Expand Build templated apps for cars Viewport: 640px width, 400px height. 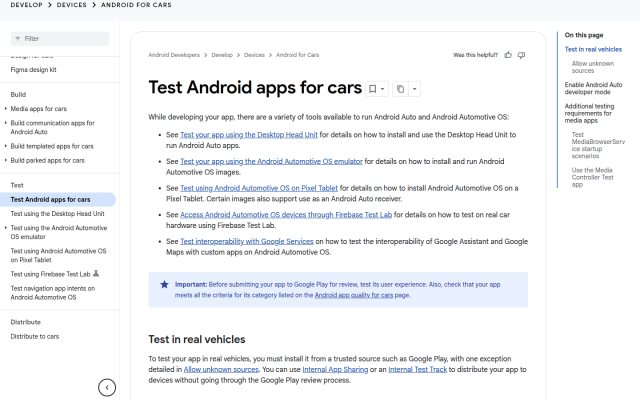tap(6, 146)
